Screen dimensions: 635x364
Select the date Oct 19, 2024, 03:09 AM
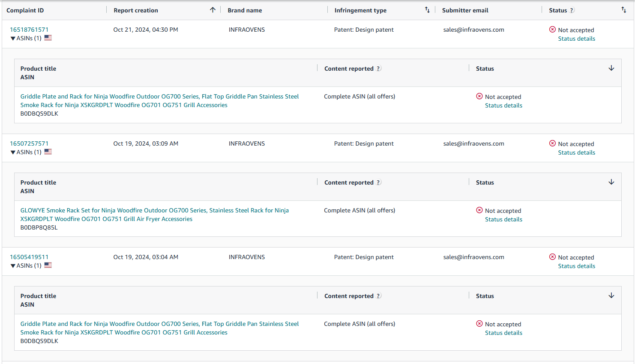coord(146,143)
